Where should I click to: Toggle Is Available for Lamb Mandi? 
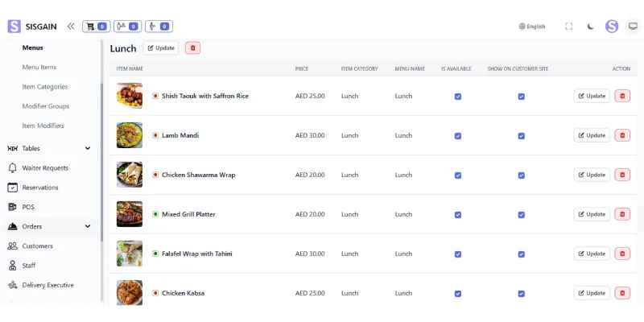(458, 136)
